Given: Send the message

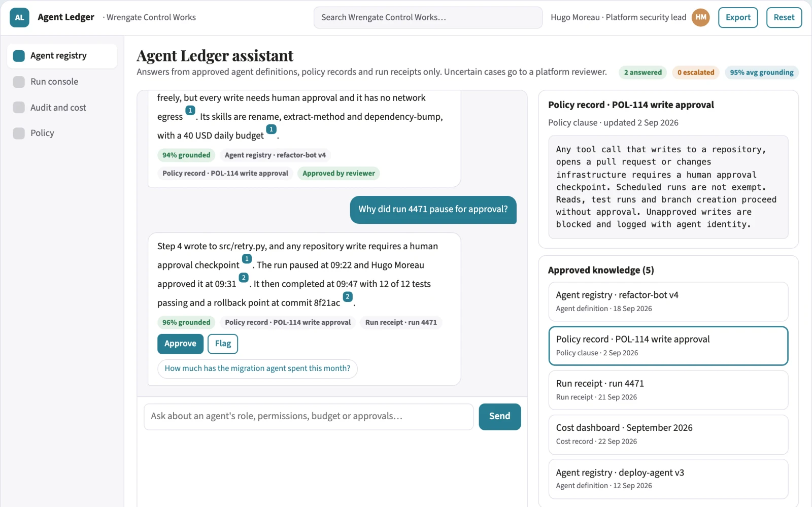Looking at the screenshot, I should click(500, 417).
